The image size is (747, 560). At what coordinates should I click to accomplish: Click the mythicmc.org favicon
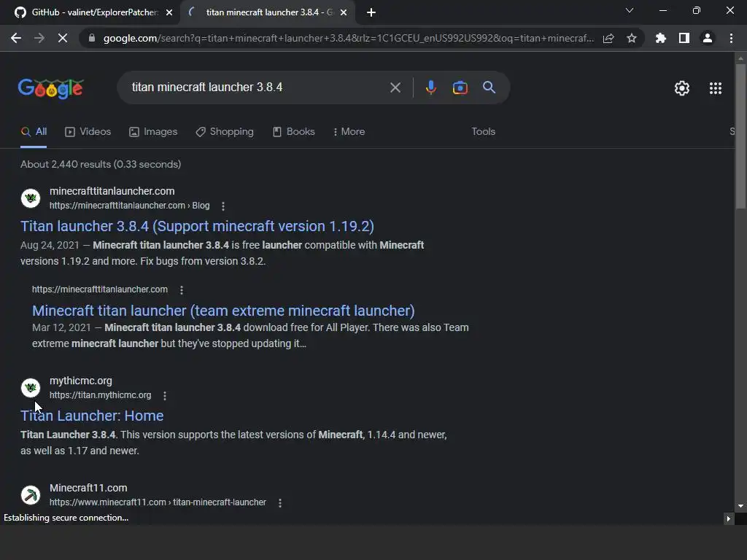click(31, 388)
